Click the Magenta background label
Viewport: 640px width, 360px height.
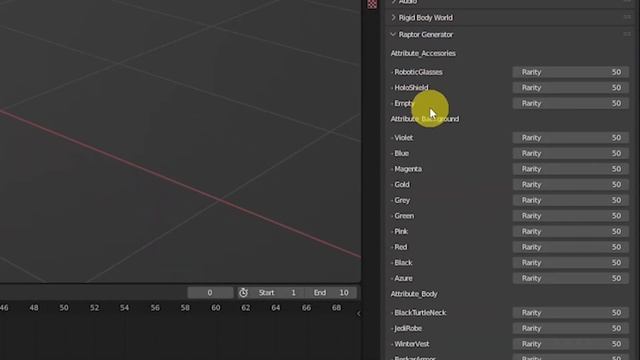[x=408, y=169]
